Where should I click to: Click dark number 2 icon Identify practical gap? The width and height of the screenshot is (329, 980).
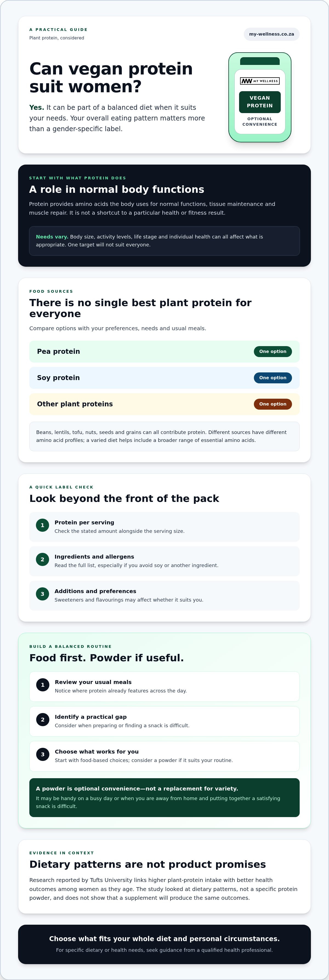click(43, 720)
